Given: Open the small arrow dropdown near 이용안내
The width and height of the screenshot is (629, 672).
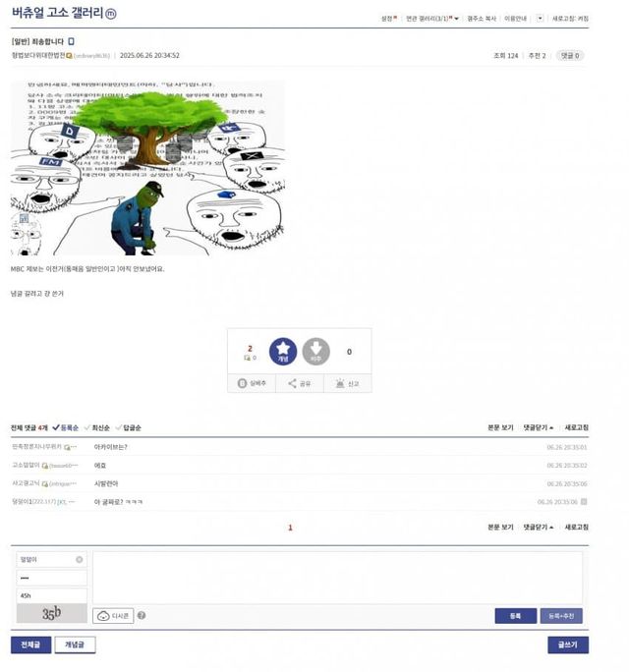Looking at the screenshot, I should click(540, 19).
